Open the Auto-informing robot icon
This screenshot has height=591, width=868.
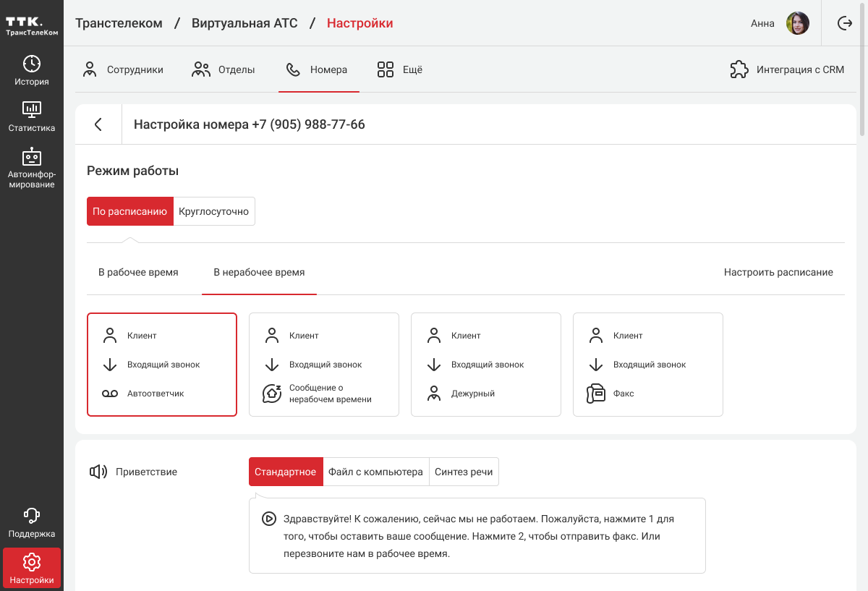tap(32, 157)
